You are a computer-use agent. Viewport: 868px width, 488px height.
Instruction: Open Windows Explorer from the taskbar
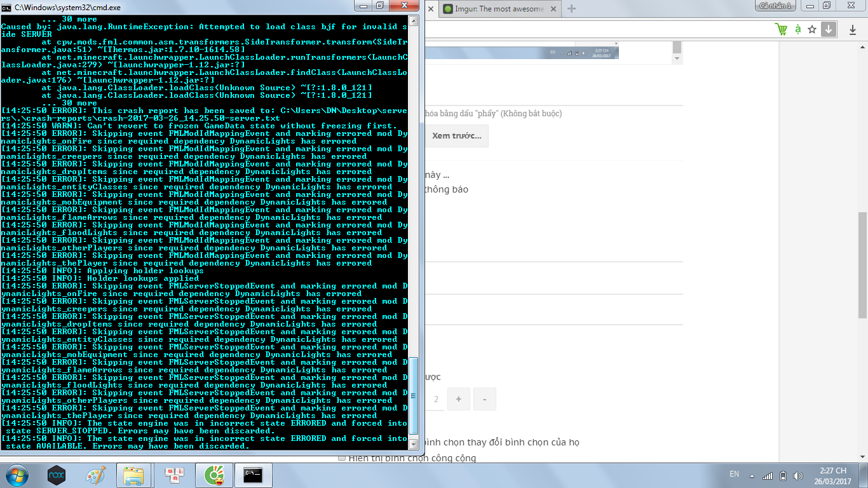134,475
